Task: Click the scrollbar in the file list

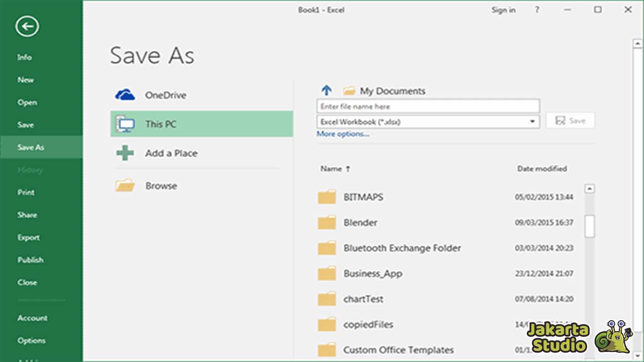Action: coord(589,226)
